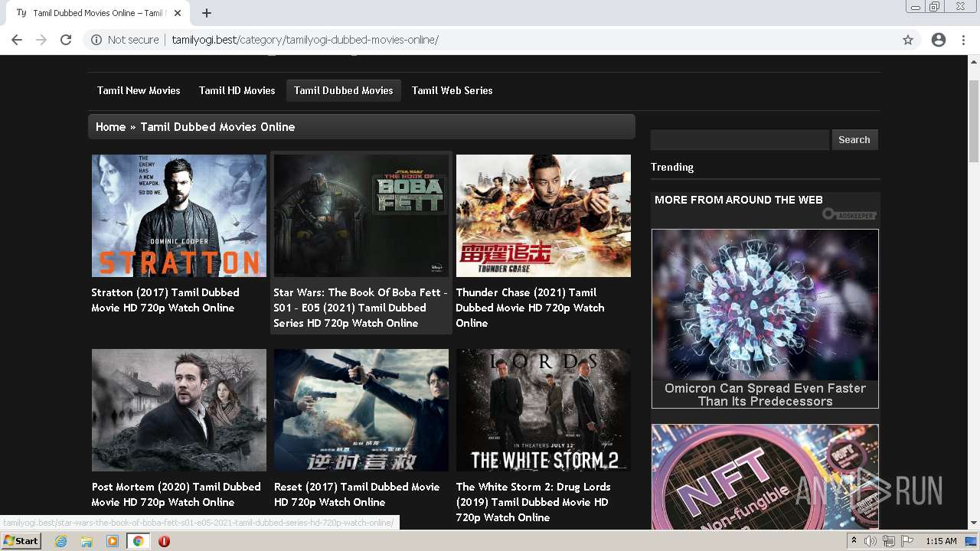The image size is (980, 551).
Task: Open the Book of Boba Fett poster thumbnail
Action: (x=361, y=216)
